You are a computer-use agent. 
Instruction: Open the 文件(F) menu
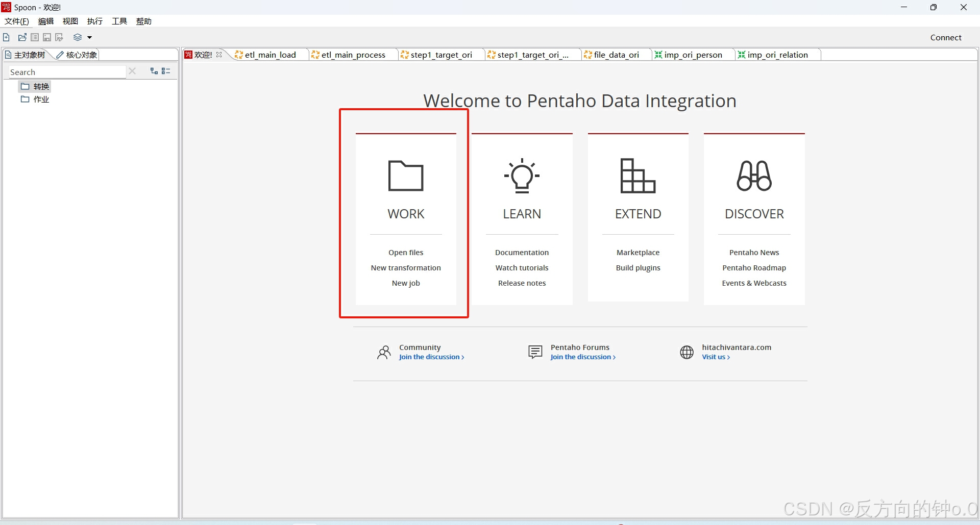(x=17, y=21)
